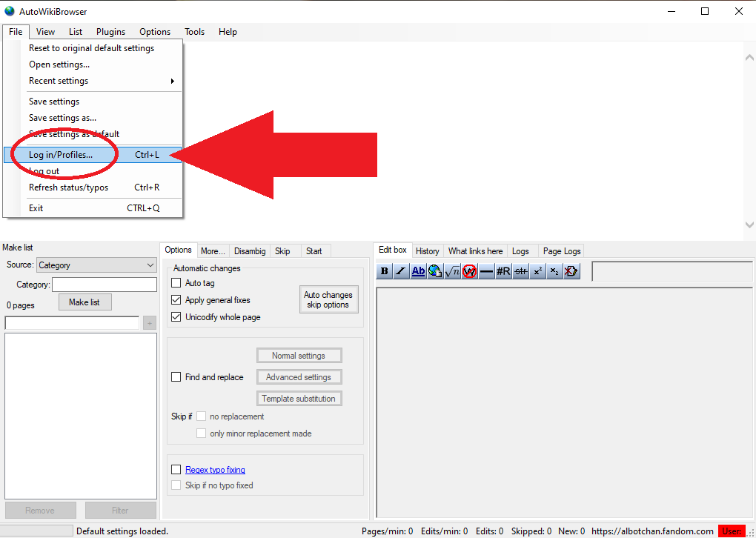
Task: Insert redirect #R icon
Action: pos(503,271)
